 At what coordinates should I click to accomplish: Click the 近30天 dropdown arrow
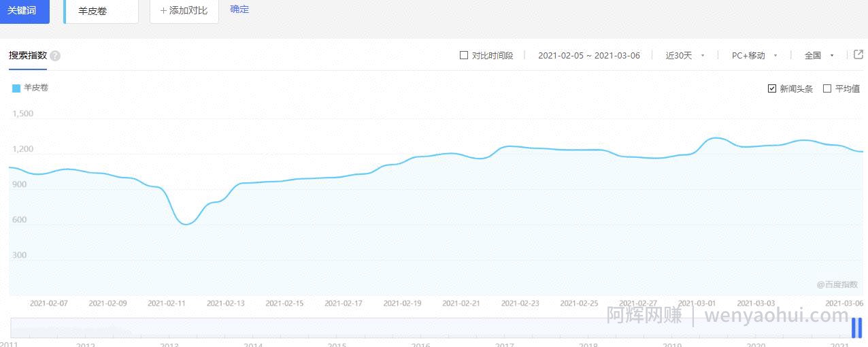point(703,56)
